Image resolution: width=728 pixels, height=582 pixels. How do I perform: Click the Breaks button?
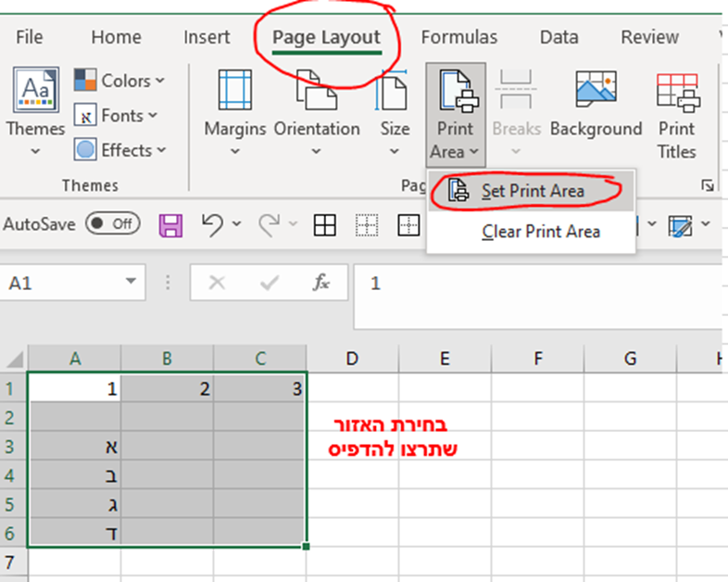516,113
